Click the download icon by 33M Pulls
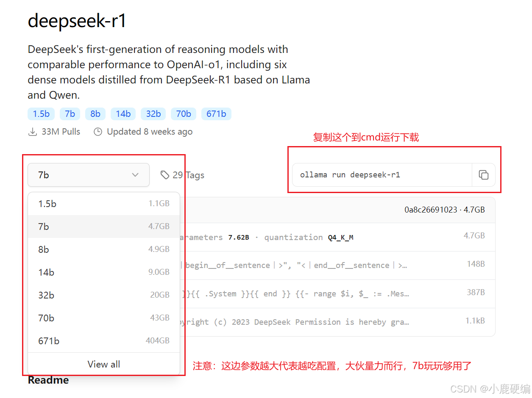 [x=32, y=132]
